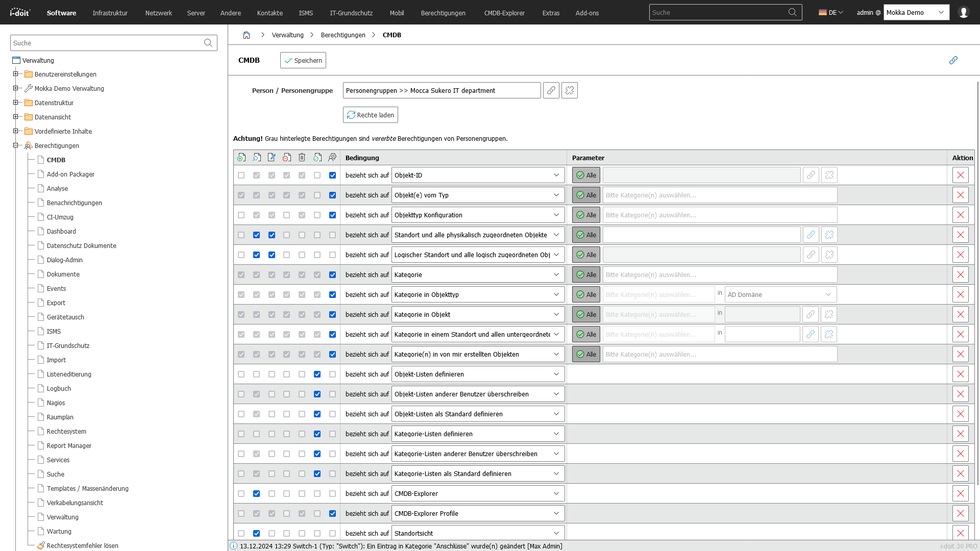The height and width of the screenshot is (551, 980).
Task: Click the home icon in the breadcrumb
Action: 247,35
